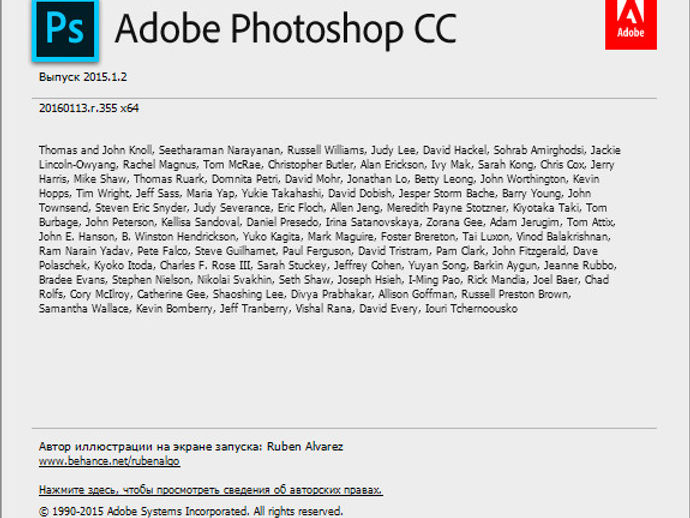Click the name "Nikolai Svakhin"
This screenshot has height=518, width=690.
pos(234,279)
